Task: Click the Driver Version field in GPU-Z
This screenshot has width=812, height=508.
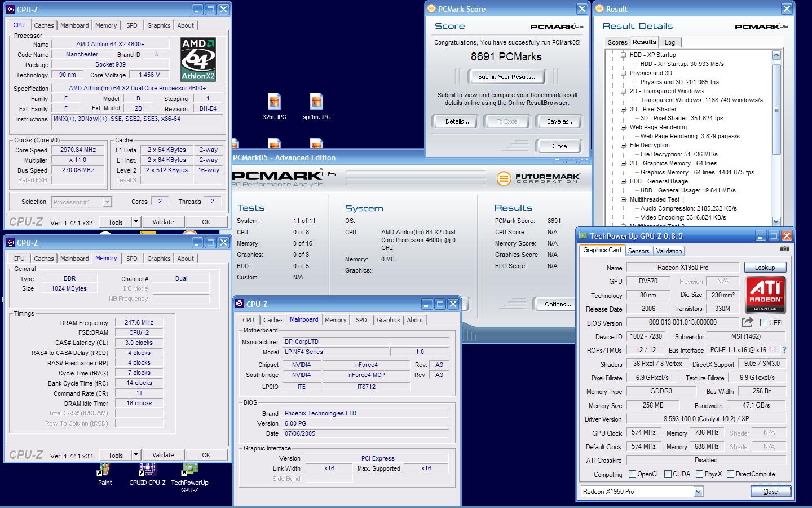Action: [x=705, y=419]
